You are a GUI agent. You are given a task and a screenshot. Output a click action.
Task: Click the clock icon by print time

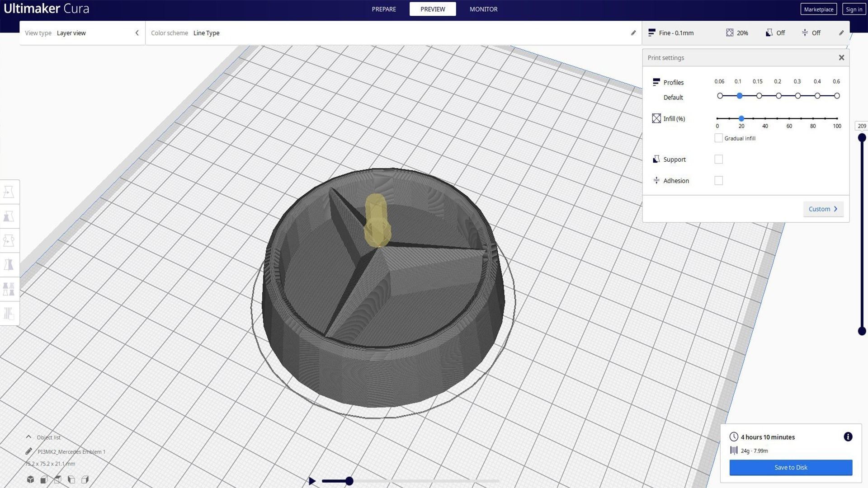click(734, 437)
